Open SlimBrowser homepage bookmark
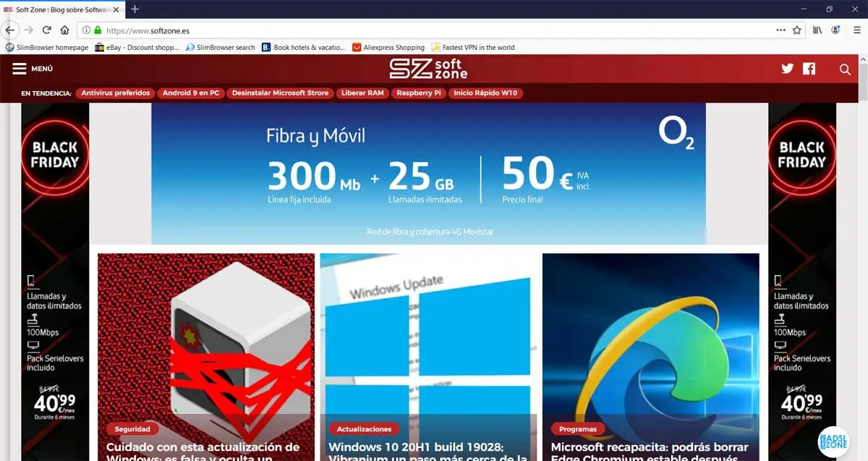Viewport: 868px width, 461px height. 47,47
